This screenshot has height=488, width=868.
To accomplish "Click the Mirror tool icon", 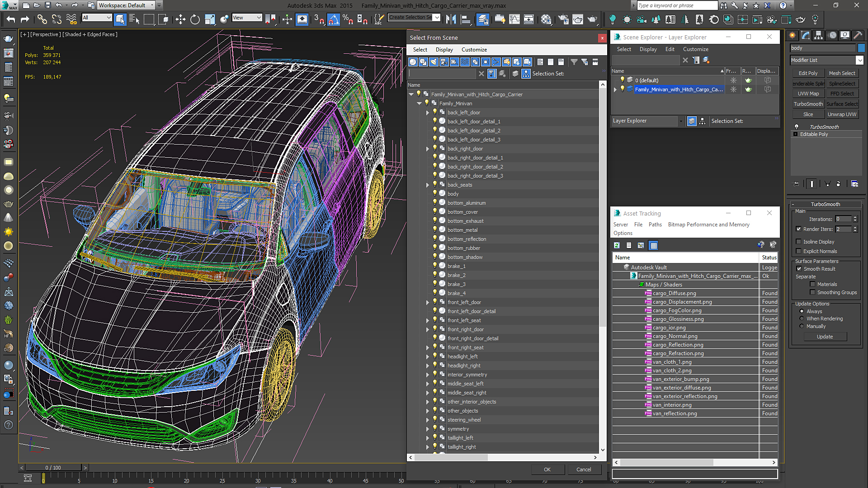I will pos(451,19).
